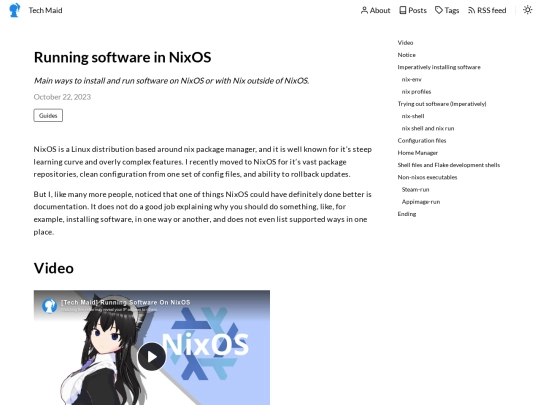
Task: Go to Configuration files section
Action: click(x=422, y=141)
